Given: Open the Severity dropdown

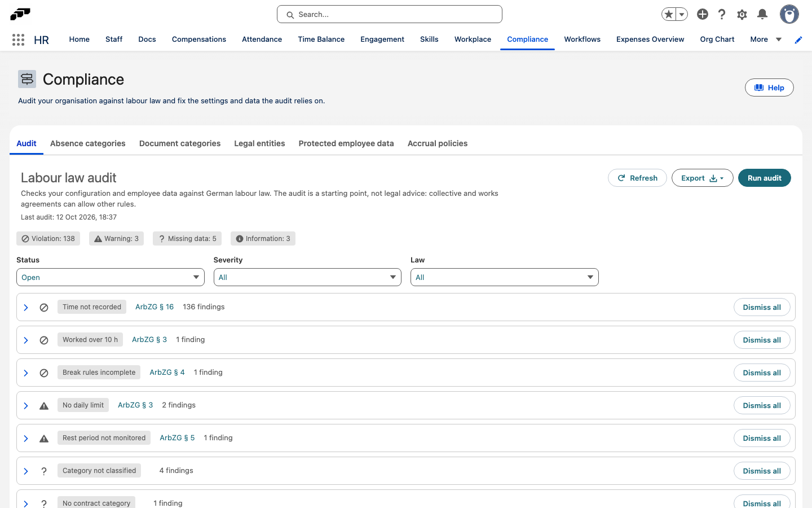Looking at the screenshot, I should click(307, 277).
